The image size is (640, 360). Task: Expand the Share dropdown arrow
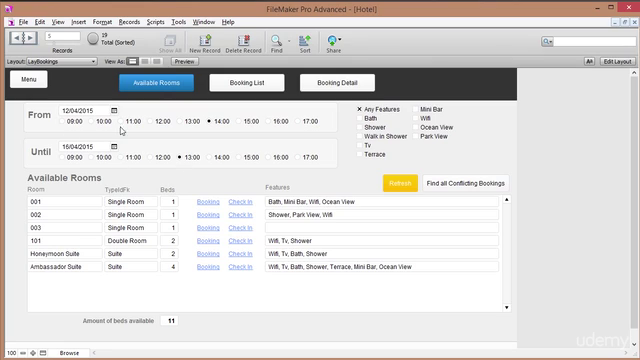340,40
